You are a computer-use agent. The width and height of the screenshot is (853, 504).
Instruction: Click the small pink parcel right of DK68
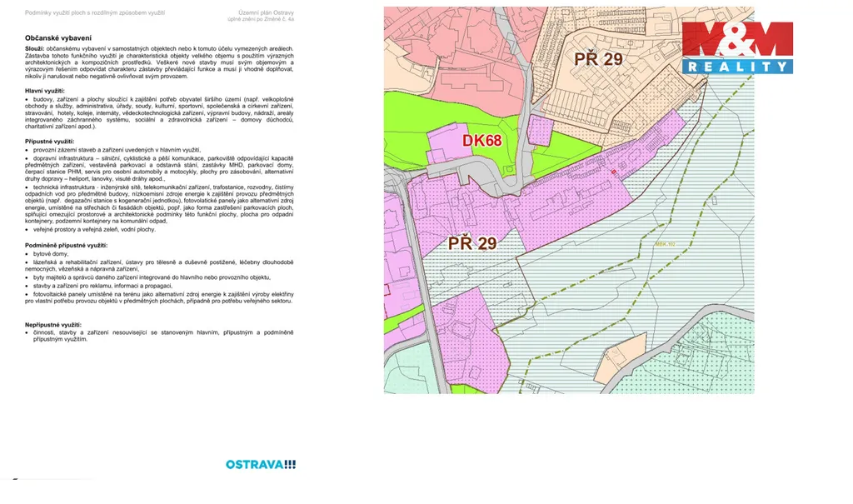point(540,132)
